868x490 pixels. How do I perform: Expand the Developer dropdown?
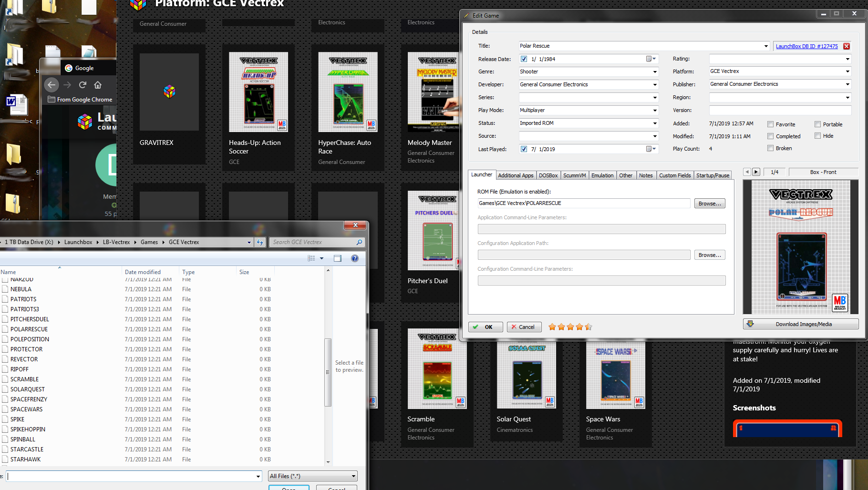655,85
